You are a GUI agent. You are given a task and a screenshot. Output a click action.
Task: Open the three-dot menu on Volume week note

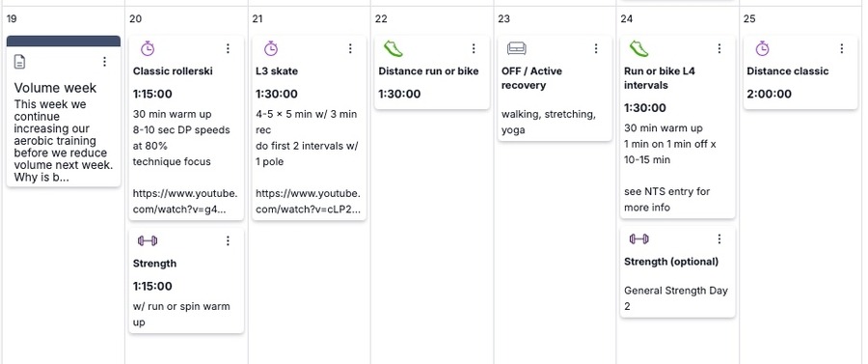tap(104, 62)
